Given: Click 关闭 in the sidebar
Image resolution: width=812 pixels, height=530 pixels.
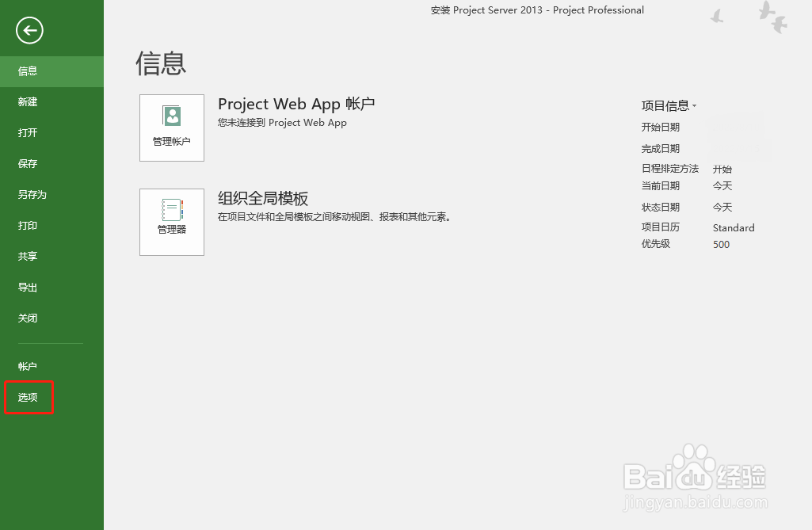Looking at the screenshot, I should 51,318.
